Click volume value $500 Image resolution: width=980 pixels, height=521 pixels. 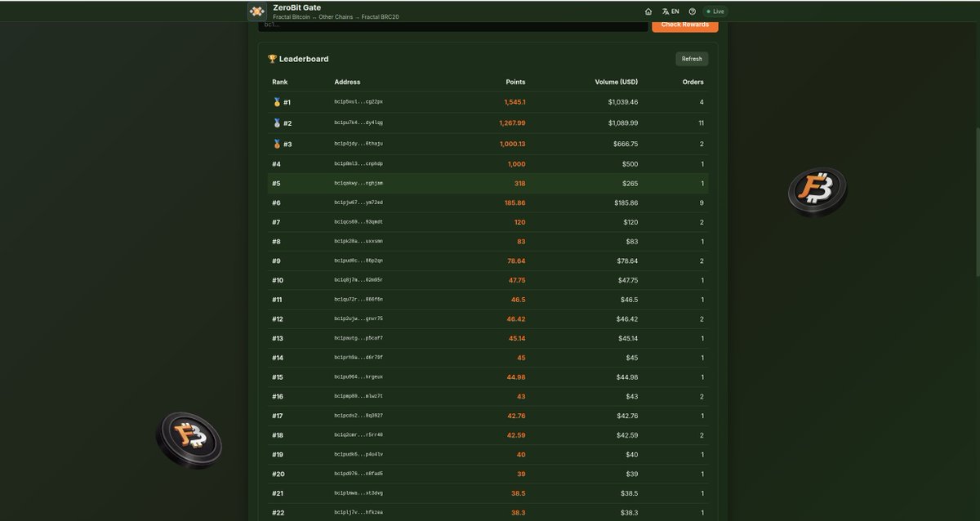click(630, 164)
